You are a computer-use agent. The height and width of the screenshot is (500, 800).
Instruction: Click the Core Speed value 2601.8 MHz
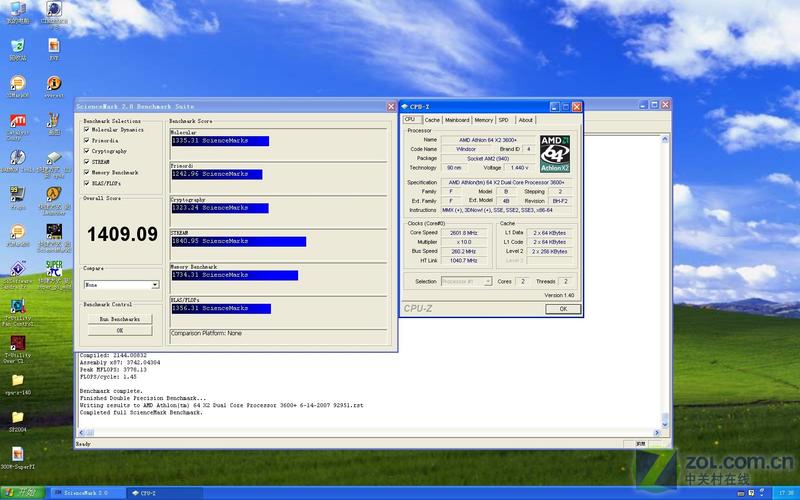[x=464, y=233]
